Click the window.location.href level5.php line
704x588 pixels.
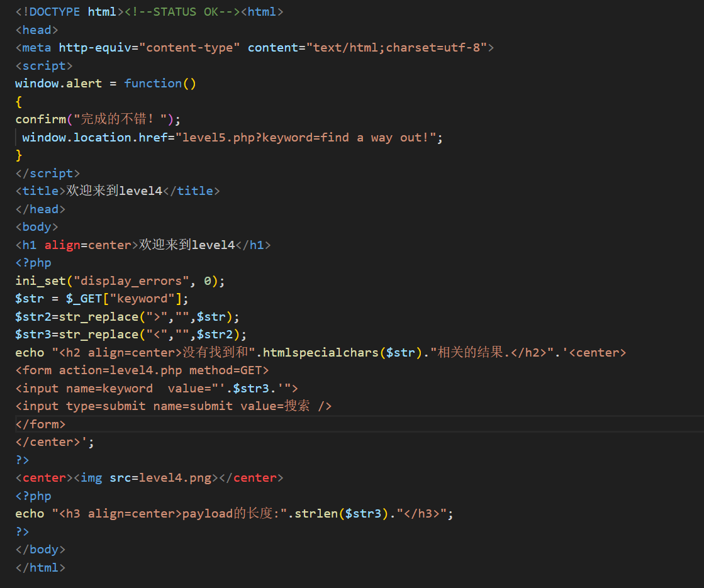[232, 137]
